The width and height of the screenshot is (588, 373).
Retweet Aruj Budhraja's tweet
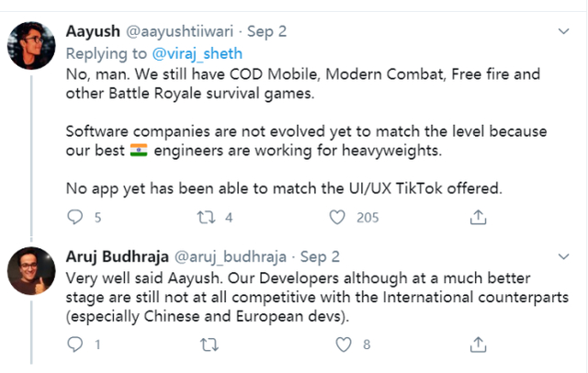tap(209, 345)
